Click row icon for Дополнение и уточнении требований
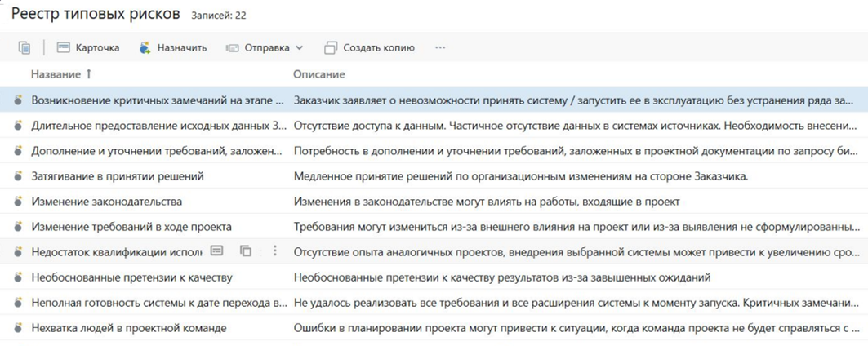Image resolution: width=868 pixels, height=346 pixels. click(x=18, y=151)
